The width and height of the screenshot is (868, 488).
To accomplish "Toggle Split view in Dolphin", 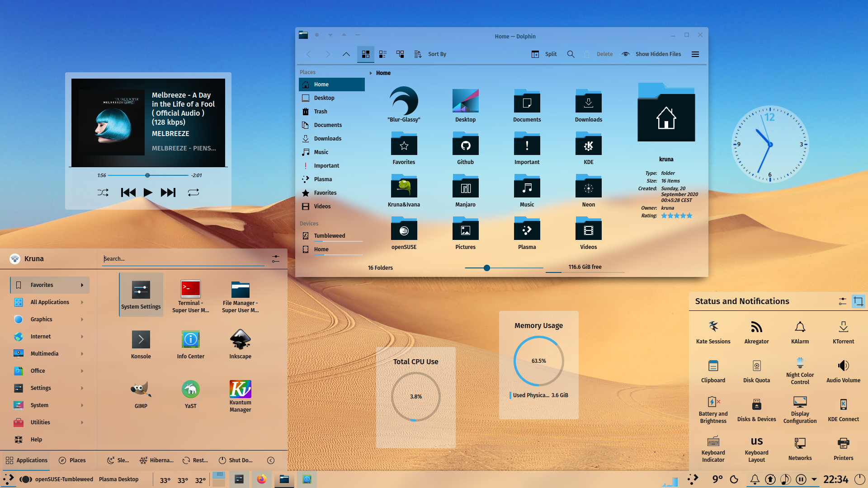I will [544, 54].
